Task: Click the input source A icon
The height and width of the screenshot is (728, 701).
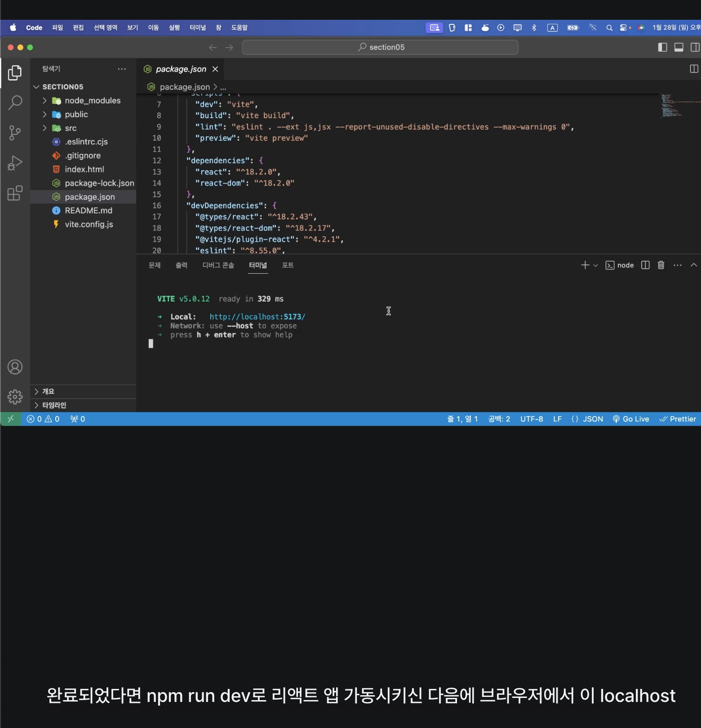Action: click(552, 28)
